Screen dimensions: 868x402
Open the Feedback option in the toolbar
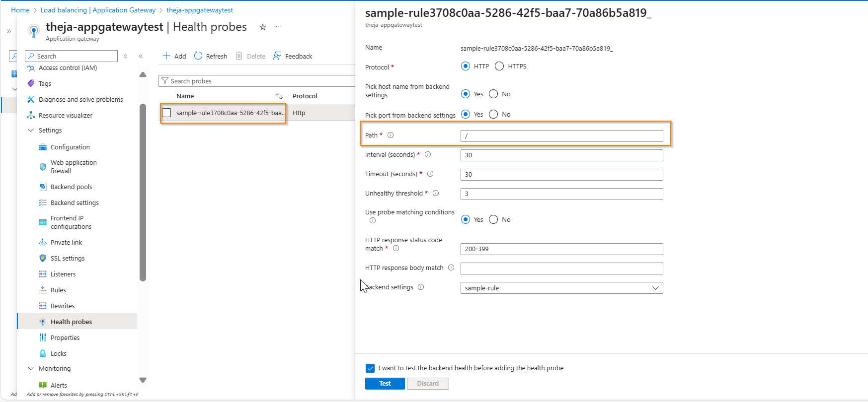click(x=293, y=56)
